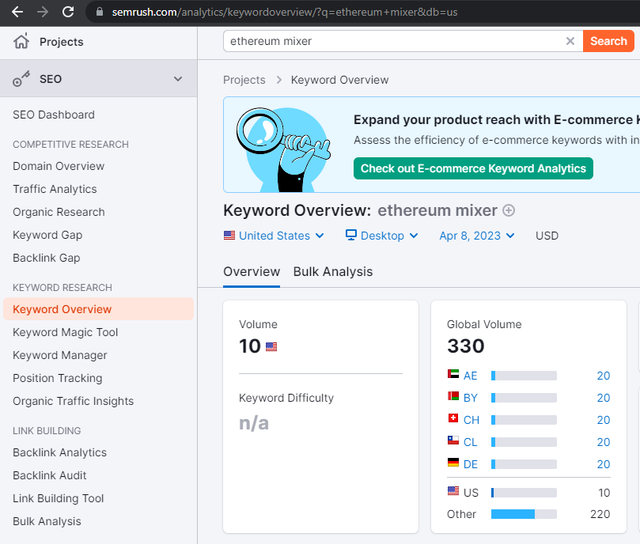This screenshot has width=640, height=544.
Task: Click the SEO key icon
Action: coord(21,79)
